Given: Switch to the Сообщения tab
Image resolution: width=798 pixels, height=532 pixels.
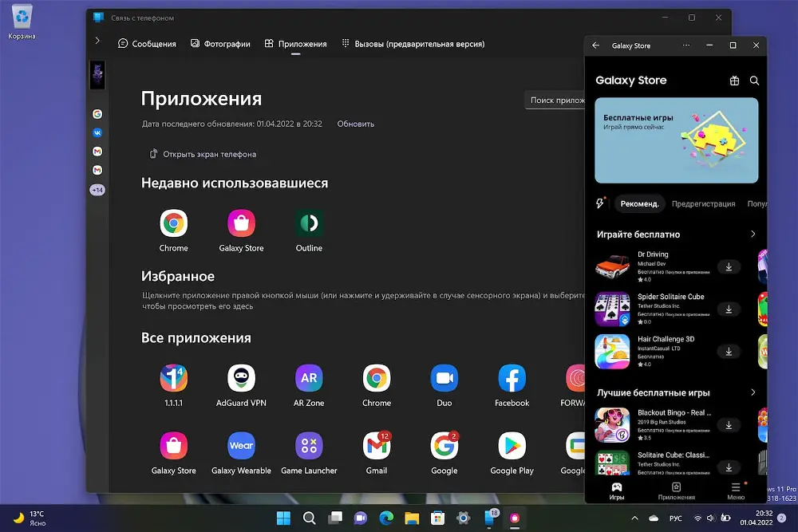Looking at the screenshot, I should (147, 44).
